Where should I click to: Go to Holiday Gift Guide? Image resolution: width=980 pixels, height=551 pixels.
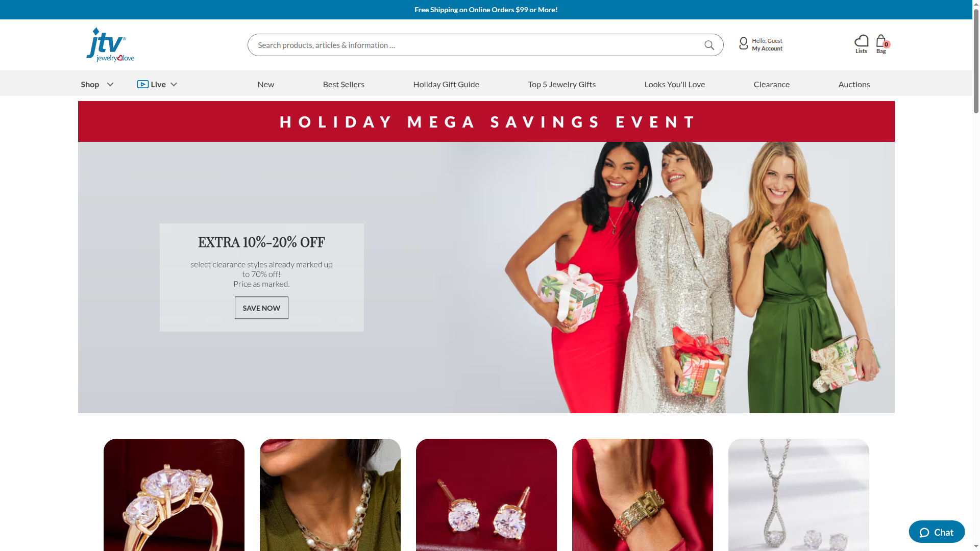click(446, 84)
